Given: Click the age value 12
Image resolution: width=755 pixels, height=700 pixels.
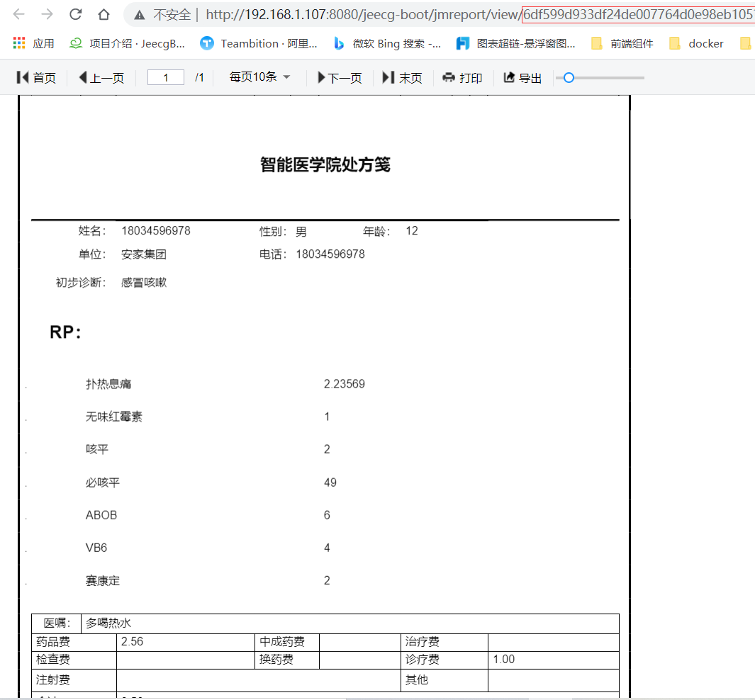Looking at the screenshot, I should pyautogui.click(x=412, y=231).
